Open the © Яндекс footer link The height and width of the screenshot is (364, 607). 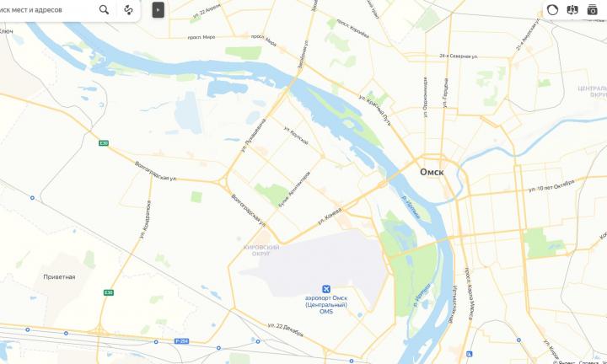565,362
